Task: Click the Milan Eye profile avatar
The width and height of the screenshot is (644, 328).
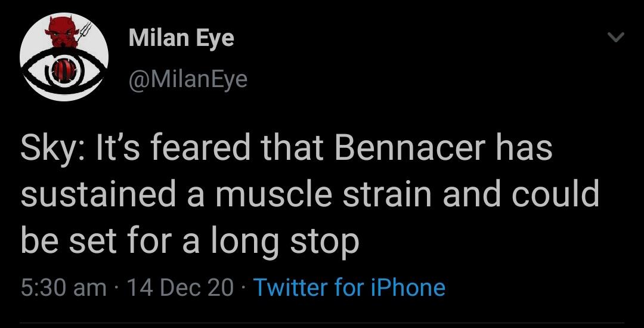Action: [x=64, y=57]
